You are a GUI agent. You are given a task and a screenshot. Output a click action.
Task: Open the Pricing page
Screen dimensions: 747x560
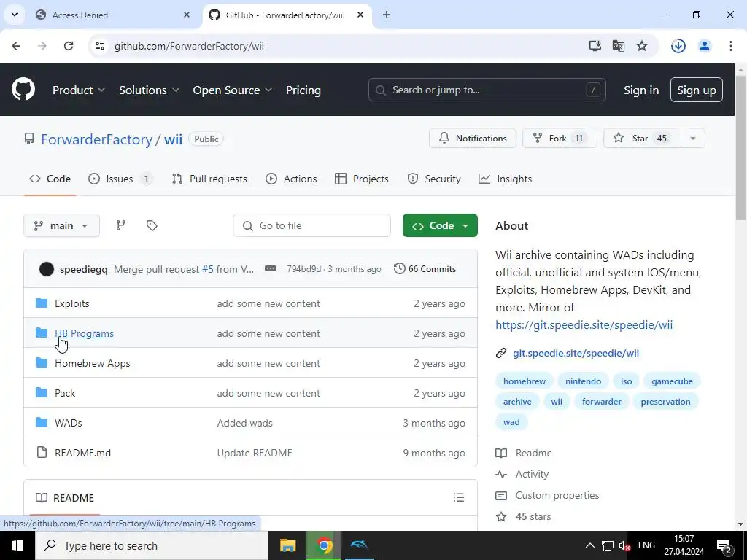(303, 90)
